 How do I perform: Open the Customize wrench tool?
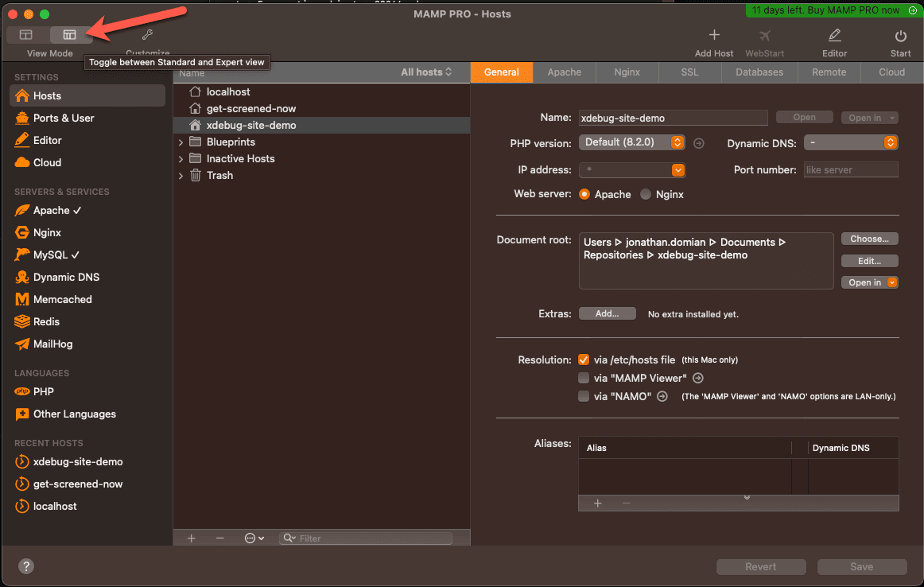click(147, 36)
